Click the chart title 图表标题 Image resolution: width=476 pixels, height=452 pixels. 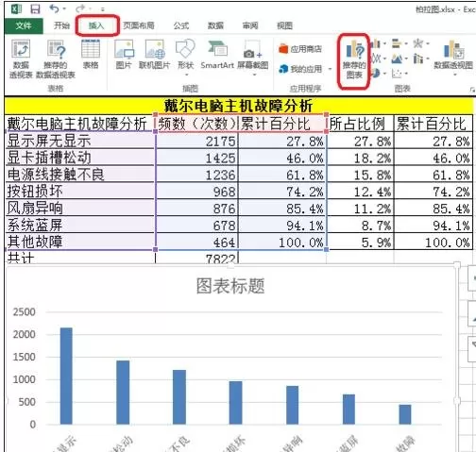click(230, 285)
